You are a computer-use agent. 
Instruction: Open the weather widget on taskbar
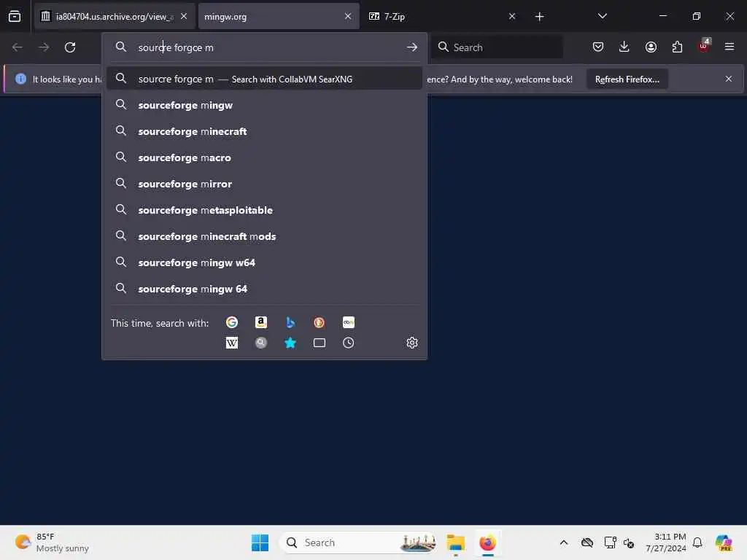point(52,542)
